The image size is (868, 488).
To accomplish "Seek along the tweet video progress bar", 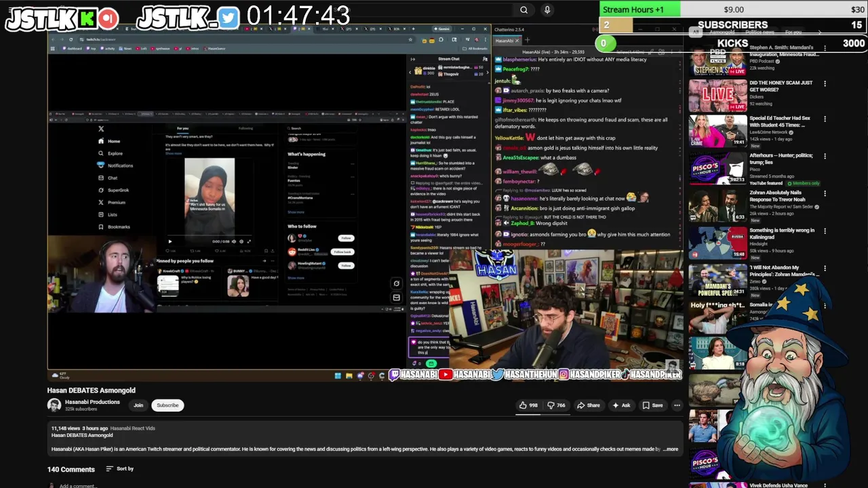I will click(210, 237).
